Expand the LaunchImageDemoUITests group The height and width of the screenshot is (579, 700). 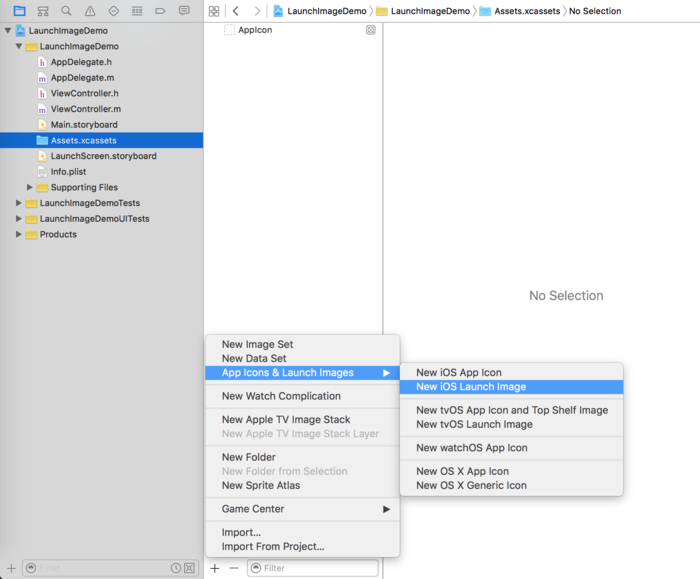tap(18, 218)
